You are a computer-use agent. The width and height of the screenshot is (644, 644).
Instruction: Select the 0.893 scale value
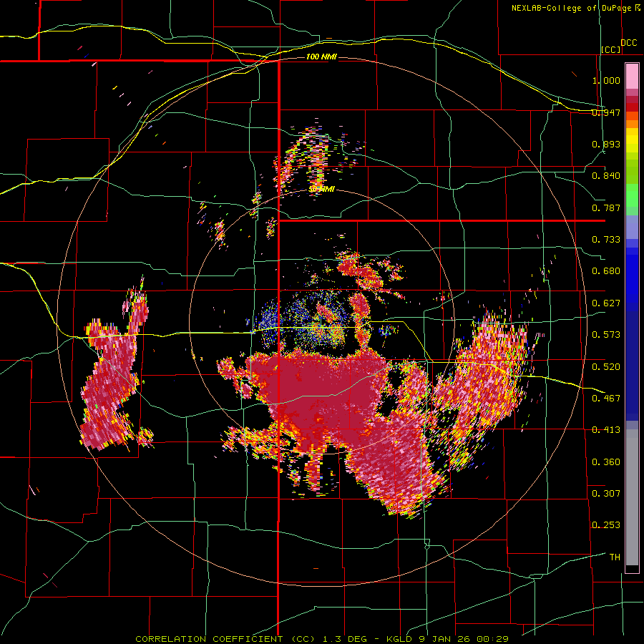click(606, 144)
